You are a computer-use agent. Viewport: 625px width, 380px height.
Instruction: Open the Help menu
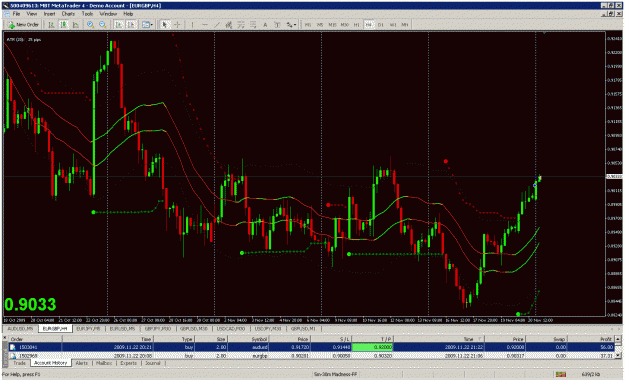(x=128, y=14)
